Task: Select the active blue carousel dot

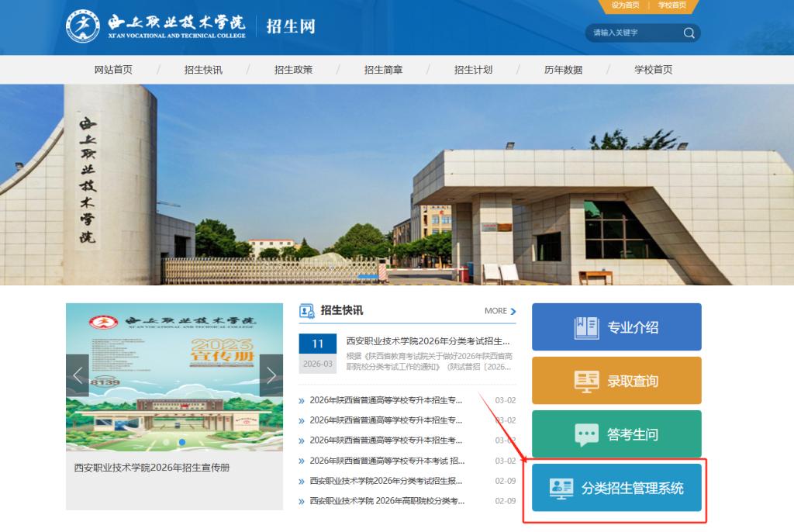Action: pos(182,442)
